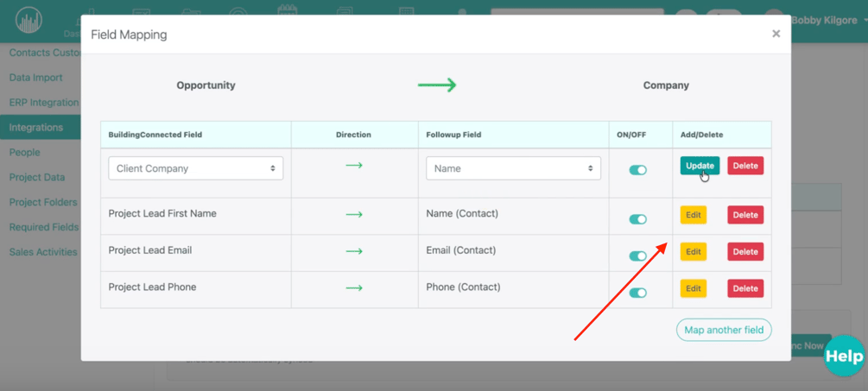This screenshot has width=868, height=391.
Task: Edit the Project Lead Email mapping
Action: coord(693,252)
